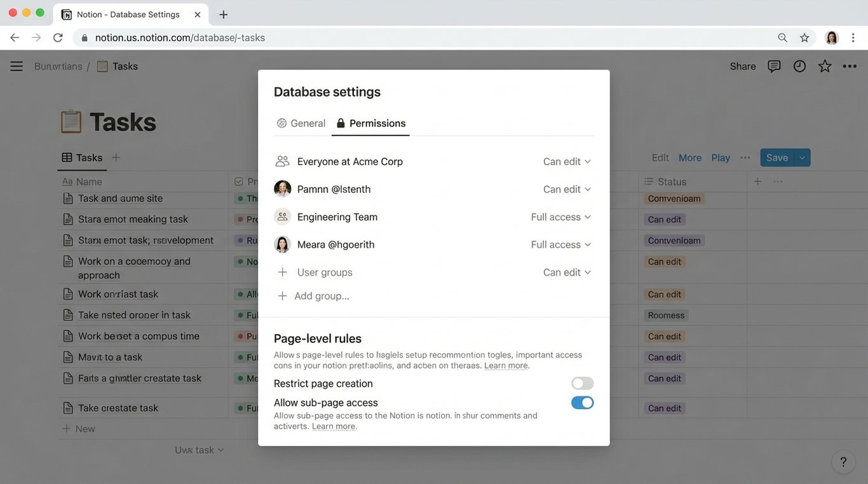Viewport: 868px width, 484px height.
Task: Add a new database view
Action: pyautogui.click(x=116, y=158)
